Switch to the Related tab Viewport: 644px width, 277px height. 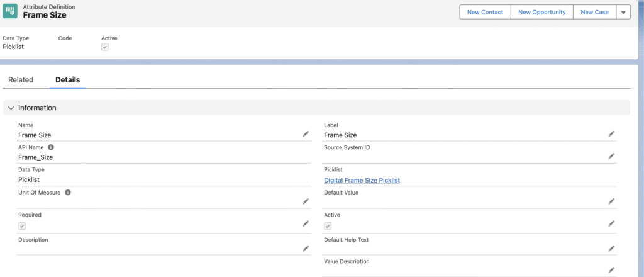click(x=21, y=80)
